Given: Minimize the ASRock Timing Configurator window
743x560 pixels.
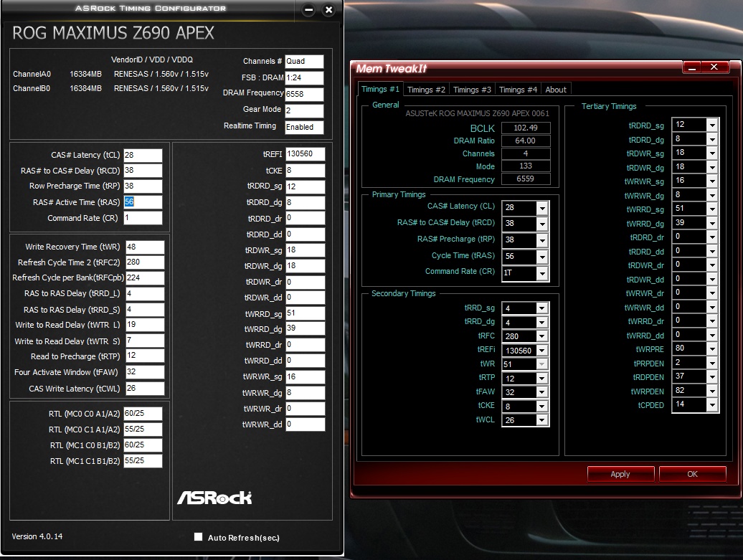Looking at the screenshot, I should (x=308, y=10).
